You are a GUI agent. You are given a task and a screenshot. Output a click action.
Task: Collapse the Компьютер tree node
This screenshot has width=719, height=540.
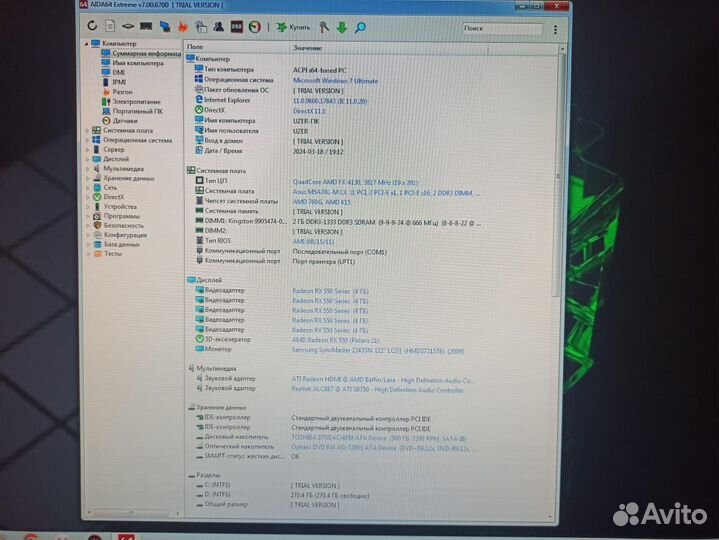click(87, 44)
